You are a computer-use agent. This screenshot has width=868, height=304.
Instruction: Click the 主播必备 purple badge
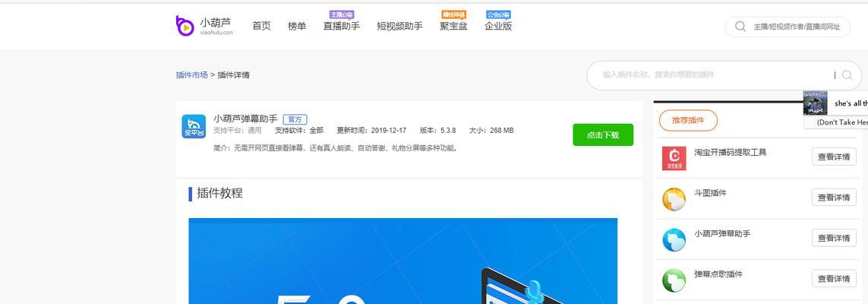pos(342,14)
